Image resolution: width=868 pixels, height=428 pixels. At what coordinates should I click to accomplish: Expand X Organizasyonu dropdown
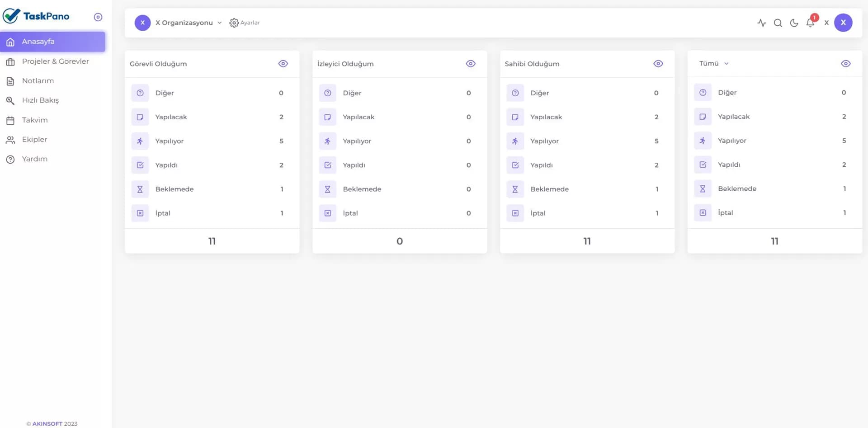[x=189, y=23]
